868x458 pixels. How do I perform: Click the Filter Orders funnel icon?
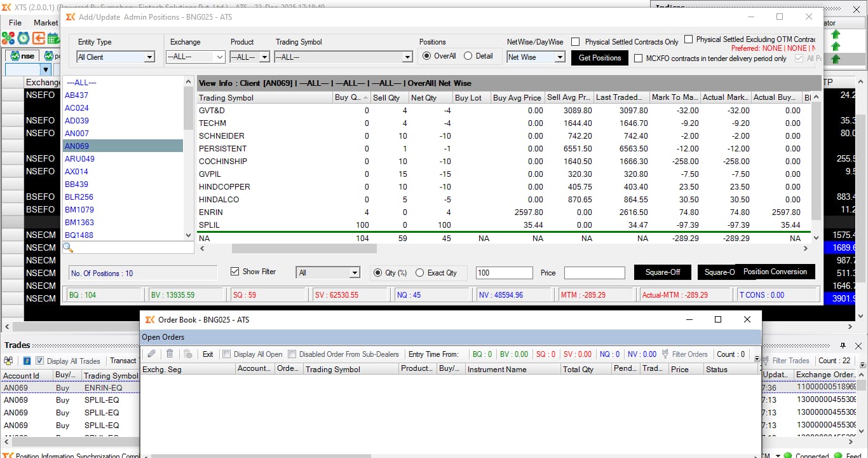pos(665,354)
